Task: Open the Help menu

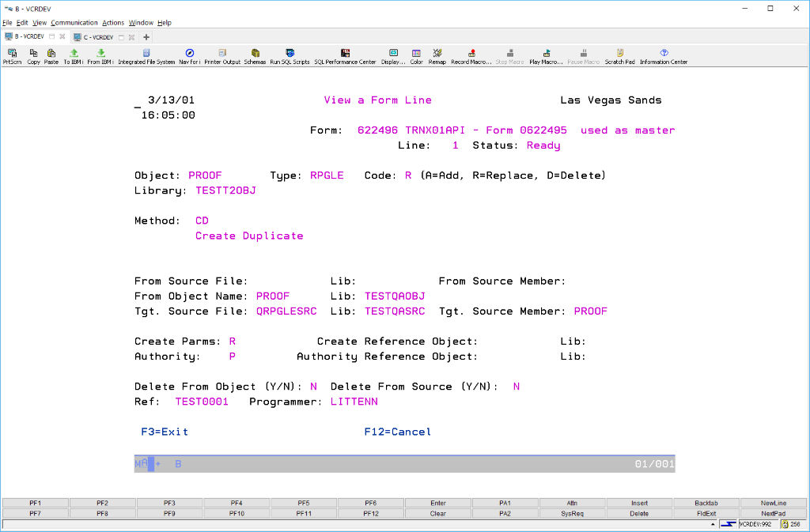Action: (165, 23)
